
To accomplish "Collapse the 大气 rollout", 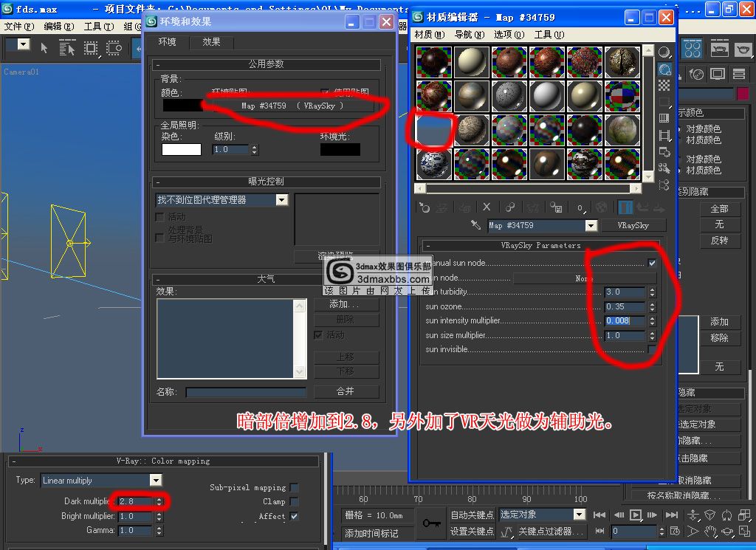I will 266,279.
